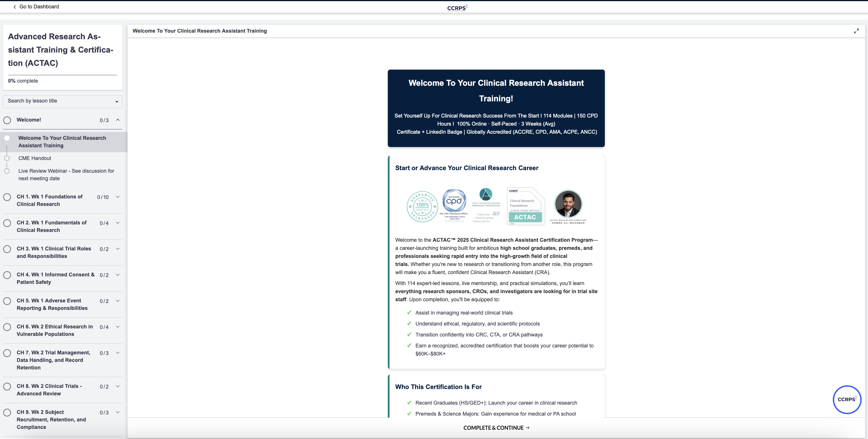Open the CCRPS logo in the header

click(457, 8)
